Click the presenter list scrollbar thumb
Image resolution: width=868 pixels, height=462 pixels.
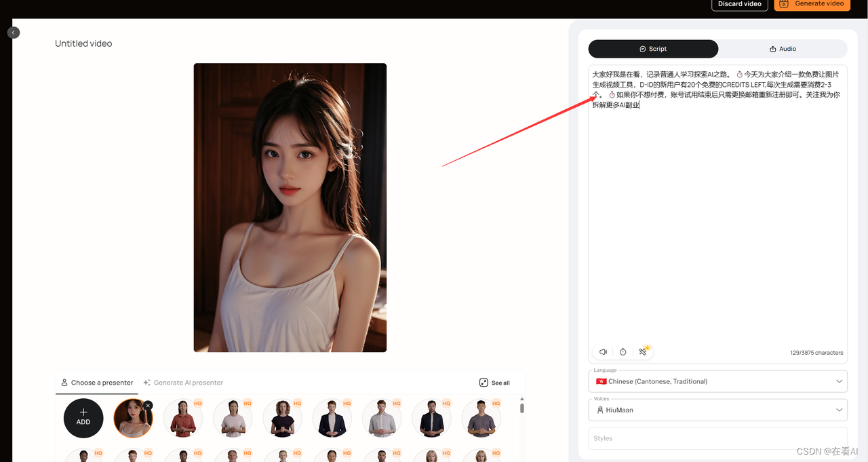pyautogui.click(x=521, y=408)
